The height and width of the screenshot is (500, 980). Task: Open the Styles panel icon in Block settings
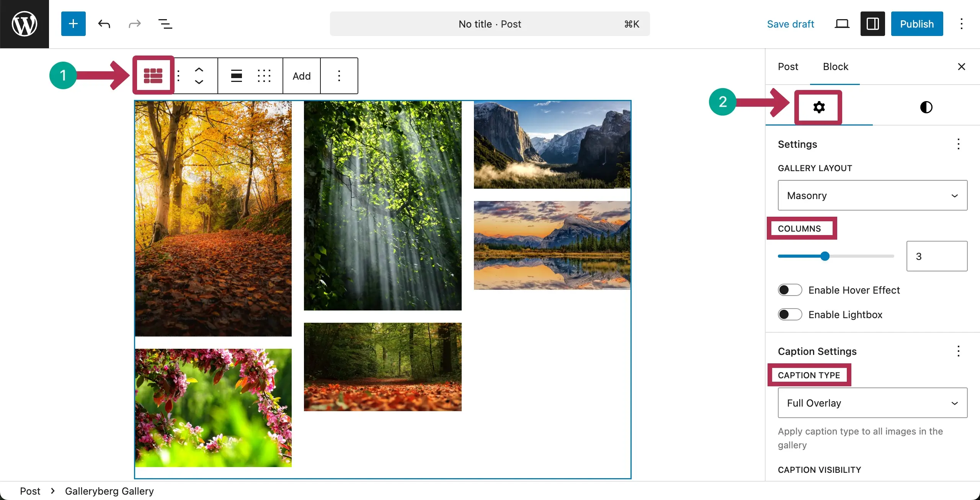[926, 107]
